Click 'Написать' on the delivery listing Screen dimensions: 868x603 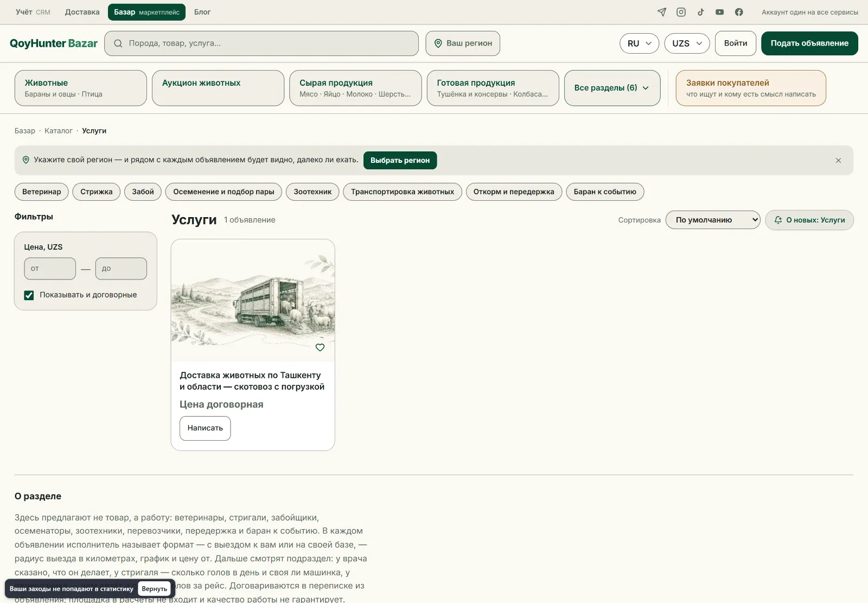(205, 428)
